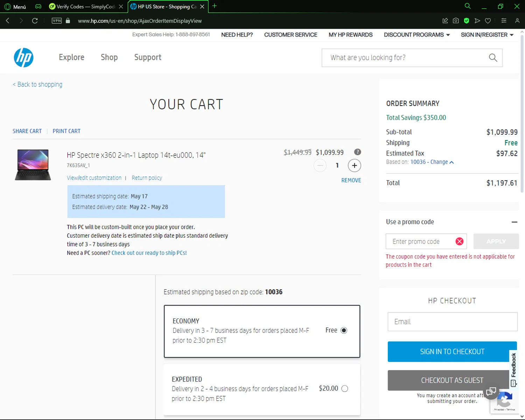Open Customer Service link
The image size is (525, 420).
tap(290, 35)
